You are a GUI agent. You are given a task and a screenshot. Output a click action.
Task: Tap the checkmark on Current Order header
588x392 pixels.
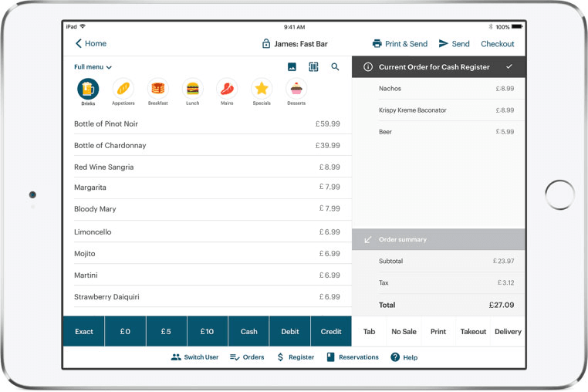click(509, 66)
